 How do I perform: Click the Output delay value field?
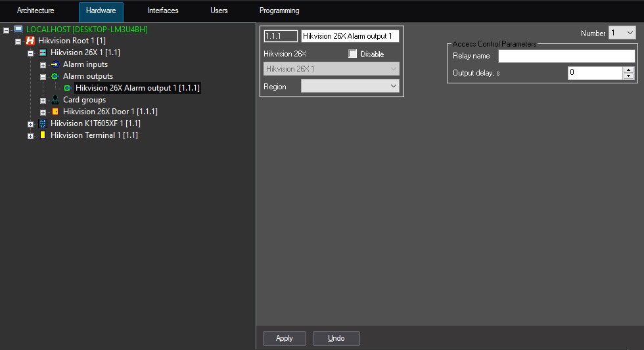595,73
